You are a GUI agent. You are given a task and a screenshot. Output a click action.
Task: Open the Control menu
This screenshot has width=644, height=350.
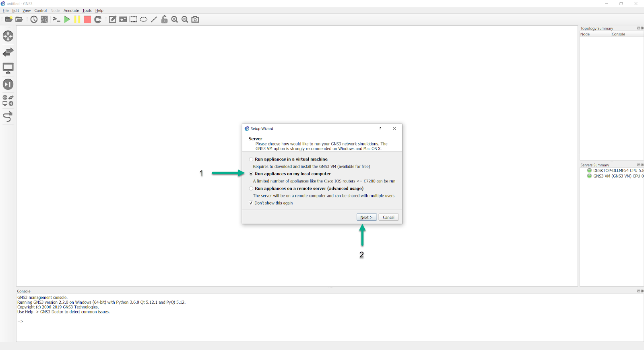click(x=40, y=10)
